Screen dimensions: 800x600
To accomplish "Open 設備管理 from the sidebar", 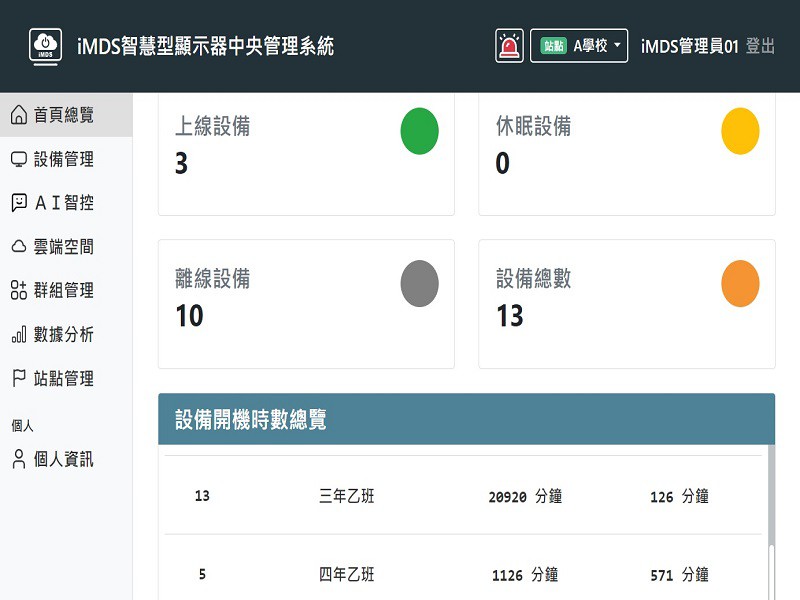I will (x=64, y=159).
